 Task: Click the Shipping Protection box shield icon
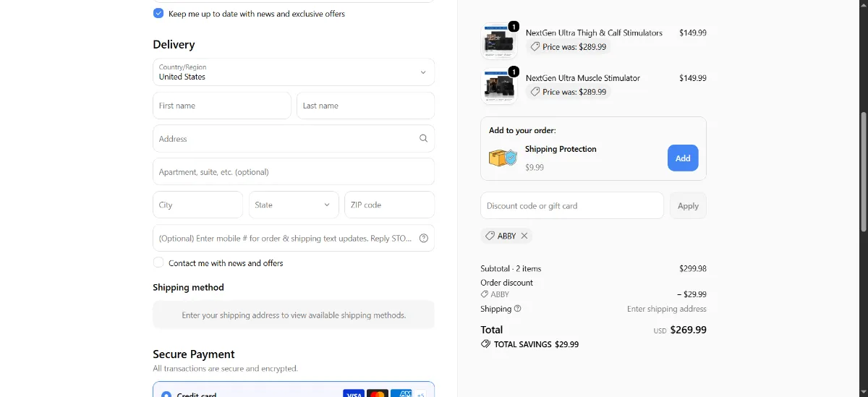click(x=503, y=158)
